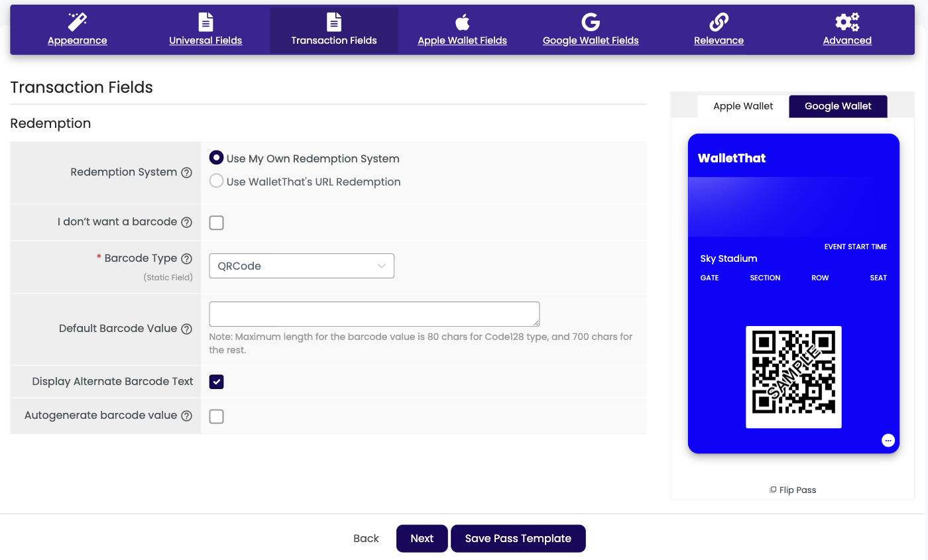
Task: Click the flip icon next to Flip Pass
Action: tap(773, 490)
